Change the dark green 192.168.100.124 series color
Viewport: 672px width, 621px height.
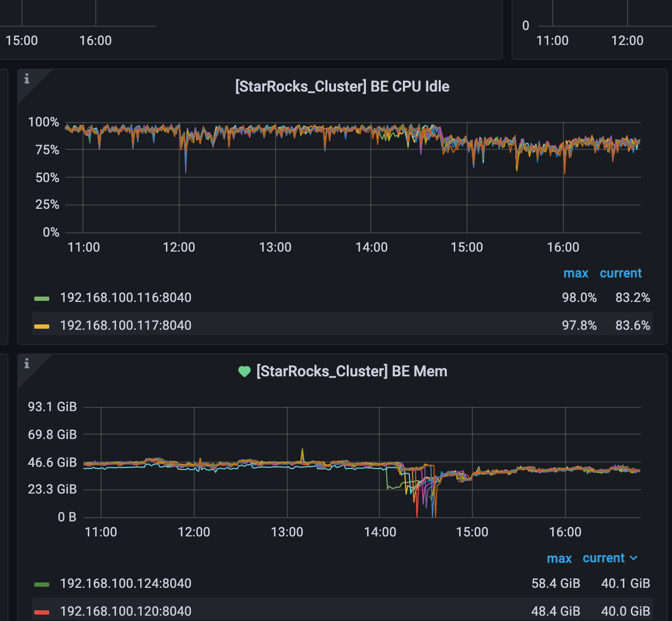pos(42,584)
